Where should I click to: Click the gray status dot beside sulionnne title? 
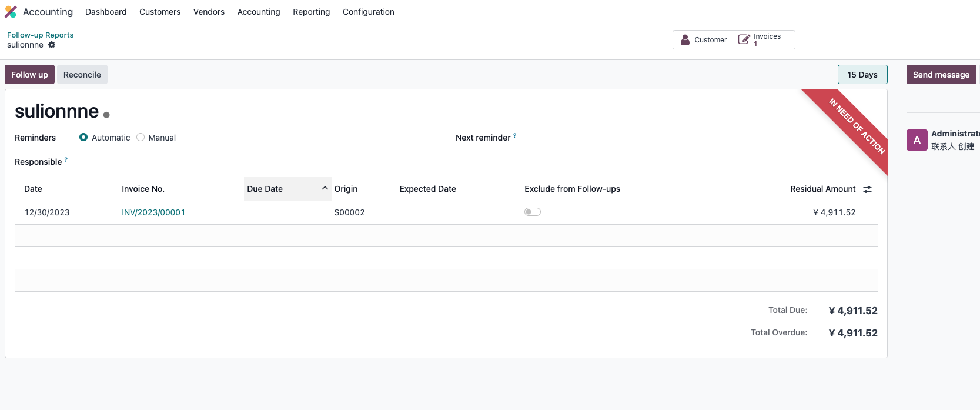point(106,115)
